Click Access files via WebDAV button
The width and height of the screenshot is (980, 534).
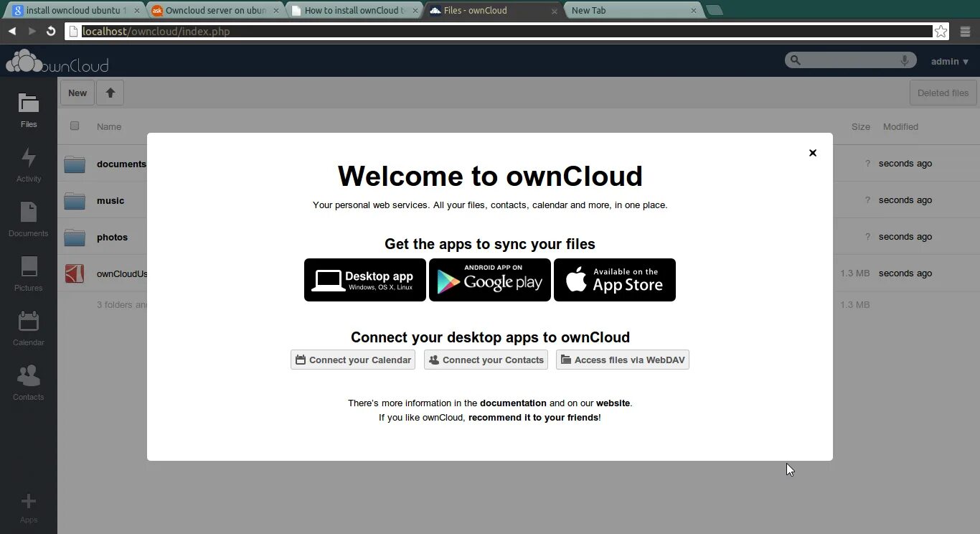tap(623, 360)
